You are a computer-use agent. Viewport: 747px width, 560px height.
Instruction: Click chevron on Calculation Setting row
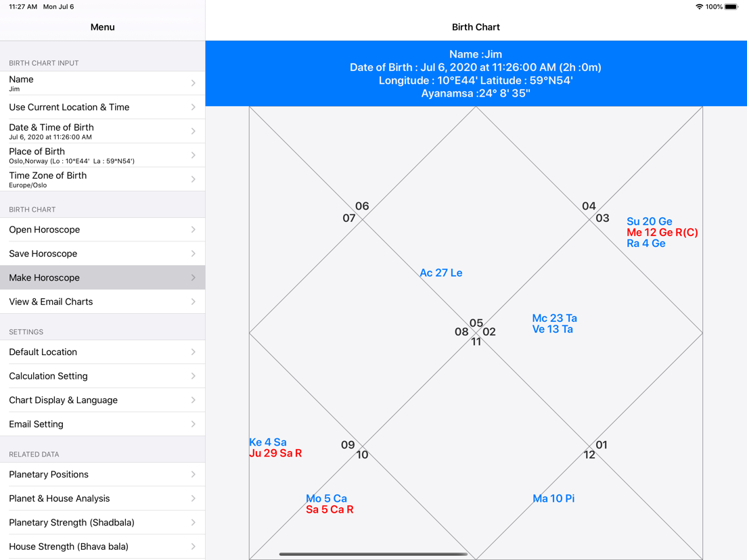[x=194, y=376]
